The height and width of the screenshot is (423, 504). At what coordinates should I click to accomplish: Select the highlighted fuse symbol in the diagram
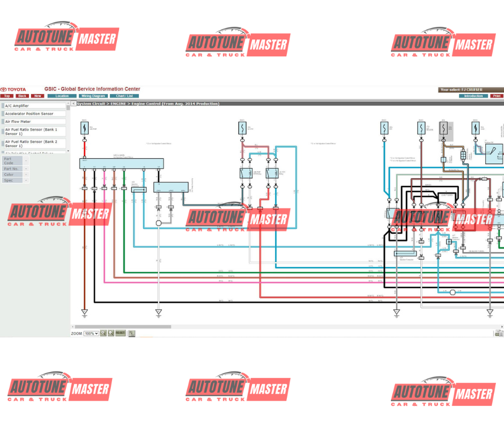(x=443, y=128)
